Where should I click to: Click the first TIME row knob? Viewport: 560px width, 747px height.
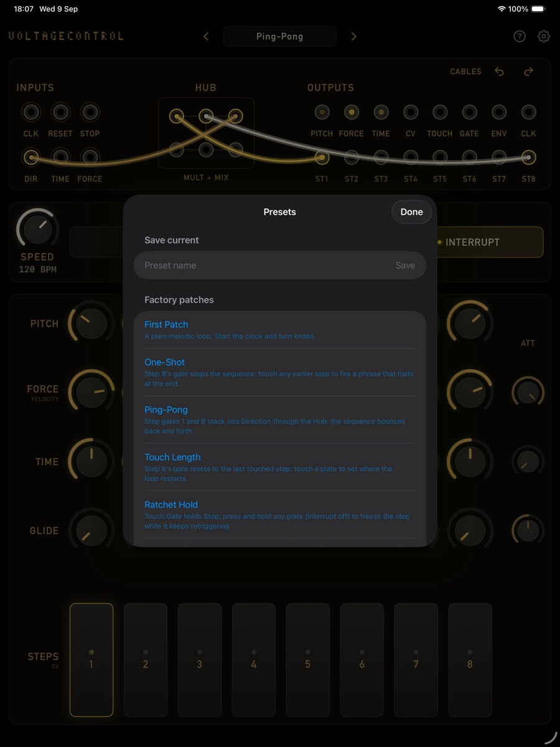pos(91,462)
